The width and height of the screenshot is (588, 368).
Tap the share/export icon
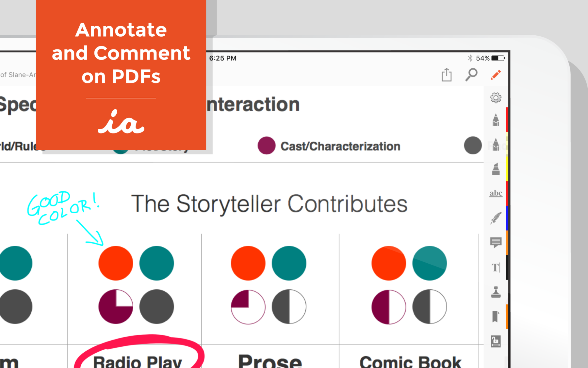pos(447,75)
